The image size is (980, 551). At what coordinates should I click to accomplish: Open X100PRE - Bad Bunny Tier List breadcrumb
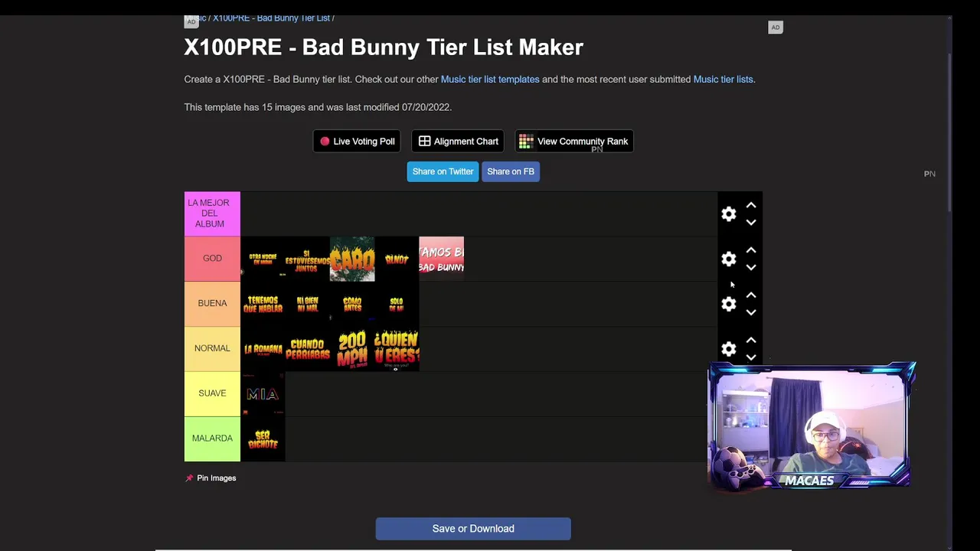point(271,18)
